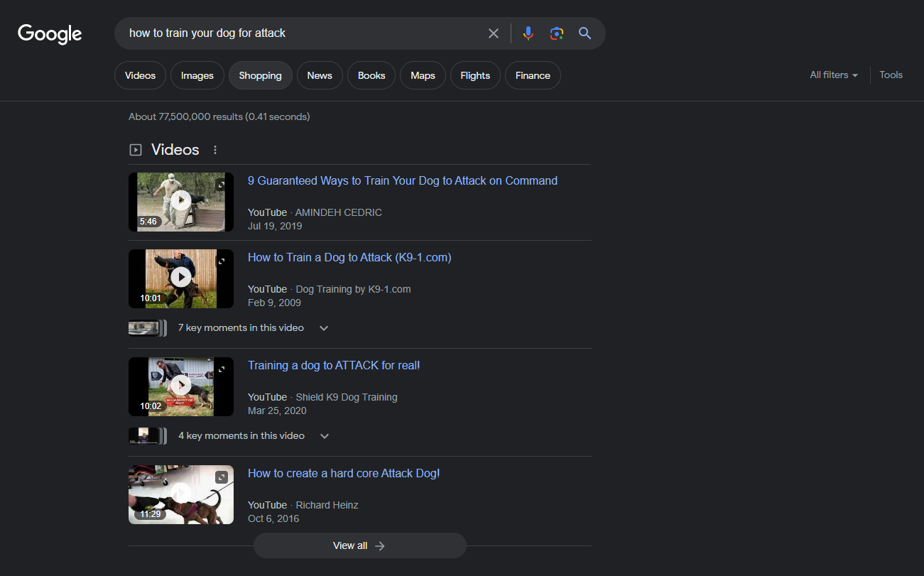Click the 'Mar 25, 2020' date
This screenshot has height=576, width=924.
(277, 411)
